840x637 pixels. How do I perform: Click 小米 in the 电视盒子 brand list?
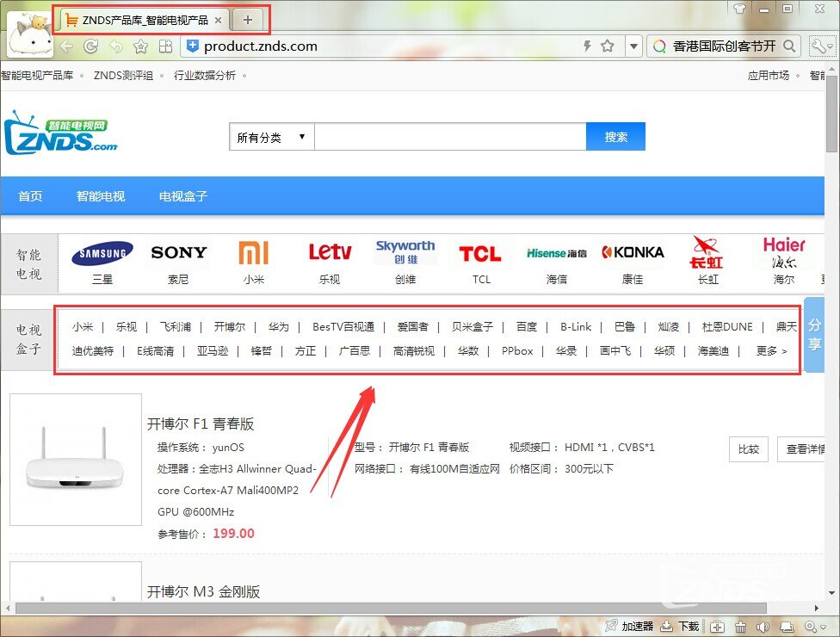(83, 327)
